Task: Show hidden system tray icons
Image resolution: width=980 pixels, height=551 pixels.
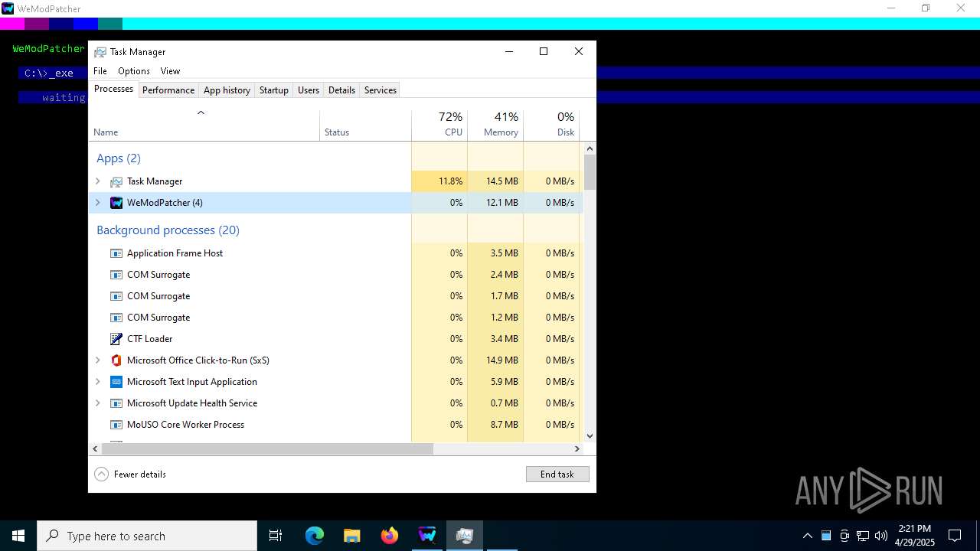Action: pyautogui.click(x=807, y=536)
